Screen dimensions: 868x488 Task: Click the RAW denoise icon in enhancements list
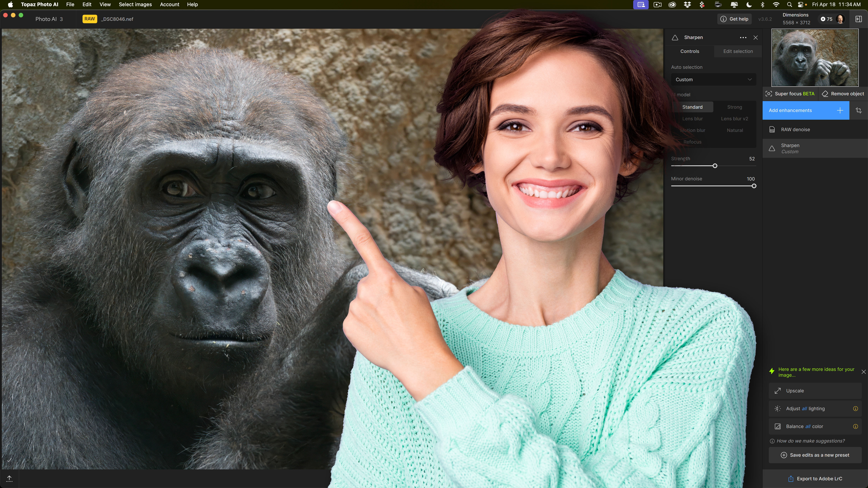point(772,130)
